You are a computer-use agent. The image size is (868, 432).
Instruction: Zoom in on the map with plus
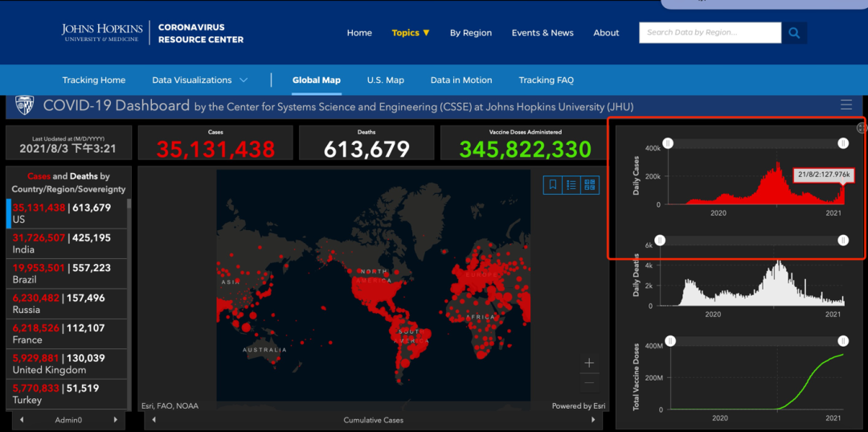click(x=589, y=363)
